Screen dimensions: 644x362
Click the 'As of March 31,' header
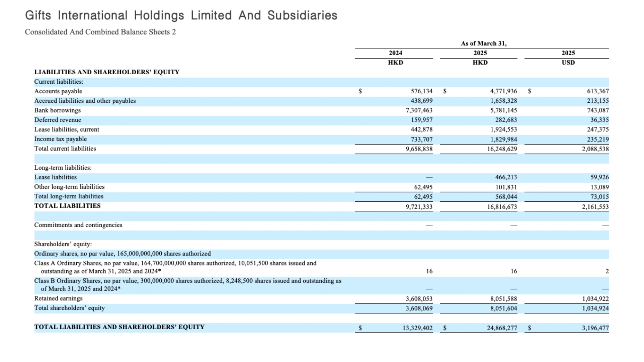(x=484, y=43)
